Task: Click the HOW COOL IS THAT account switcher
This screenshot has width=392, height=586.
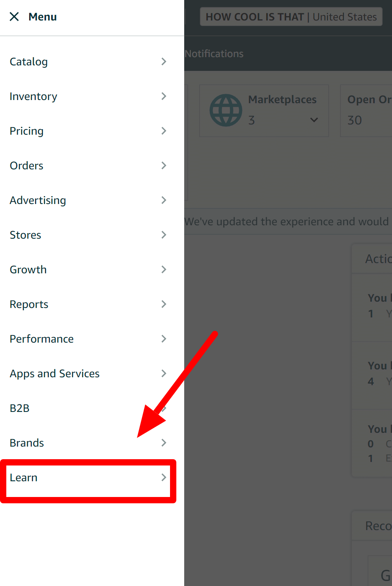Action: pyautogui.click(x=291, y=17)
